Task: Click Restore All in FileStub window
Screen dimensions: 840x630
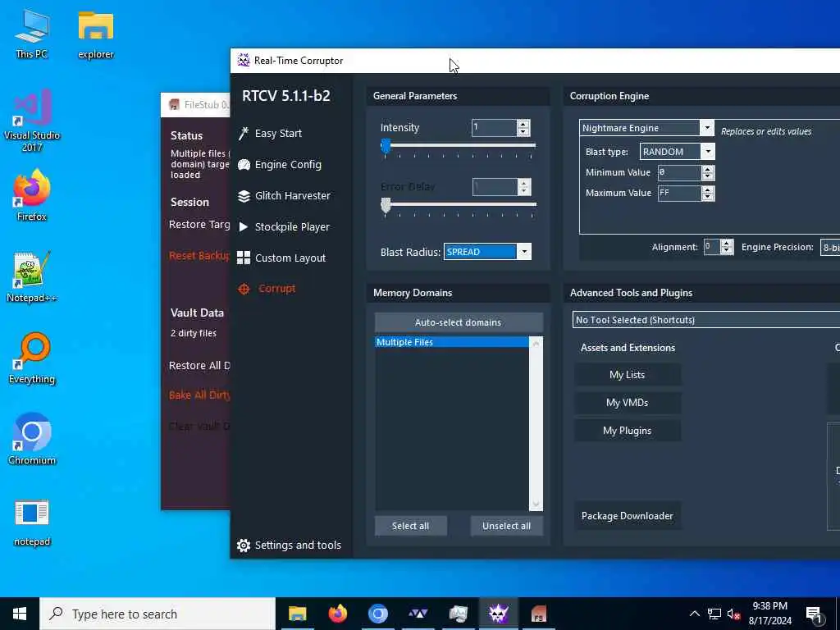Action: pyautogui.click(x=199, y=365)
